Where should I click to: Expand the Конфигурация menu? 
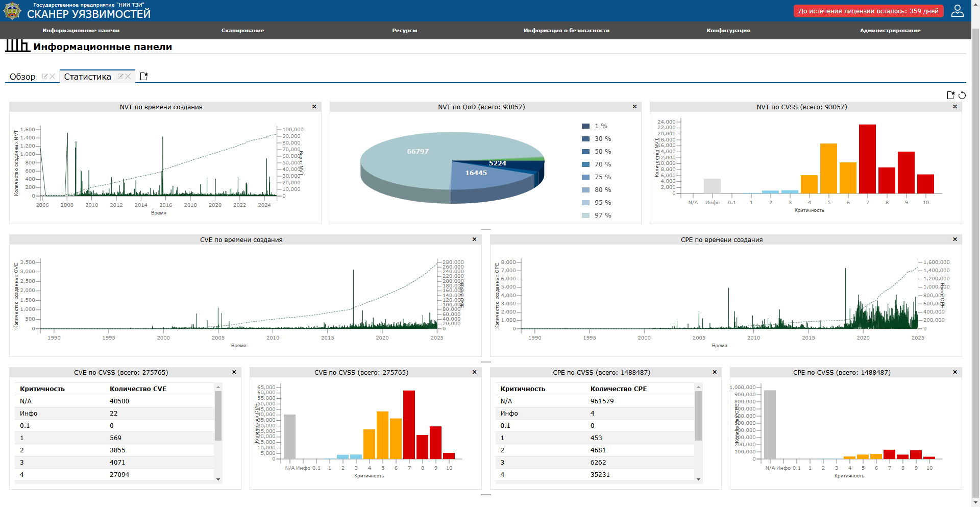728,31
